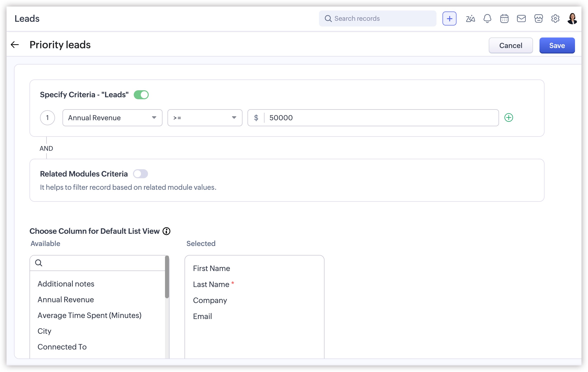Click the blue plus create button

pos(449,18)
